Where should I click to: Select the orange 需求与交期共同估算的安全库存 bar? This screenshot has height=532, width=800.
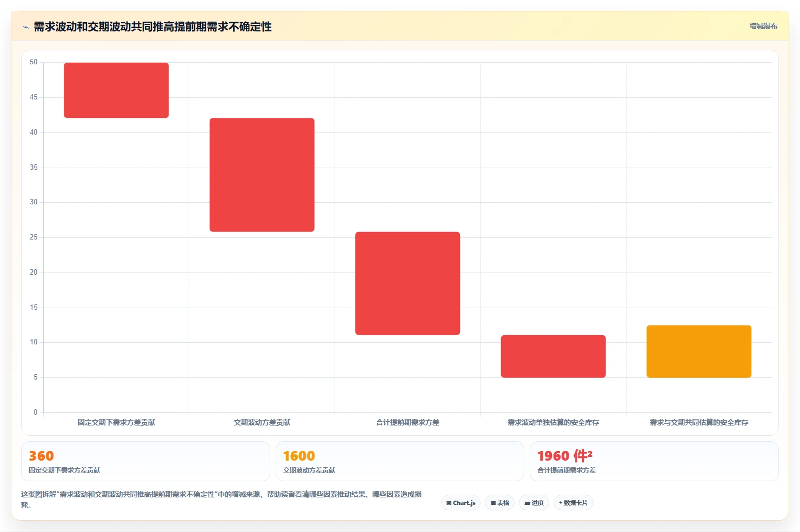tap(699, 351)
